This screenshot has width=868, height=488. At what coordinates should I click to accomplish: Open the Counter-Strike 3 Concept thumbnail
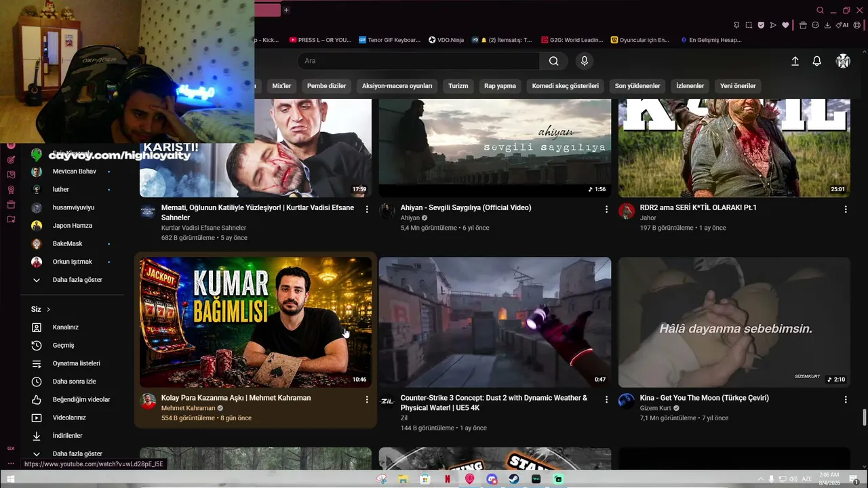click(x=495, y=322)
